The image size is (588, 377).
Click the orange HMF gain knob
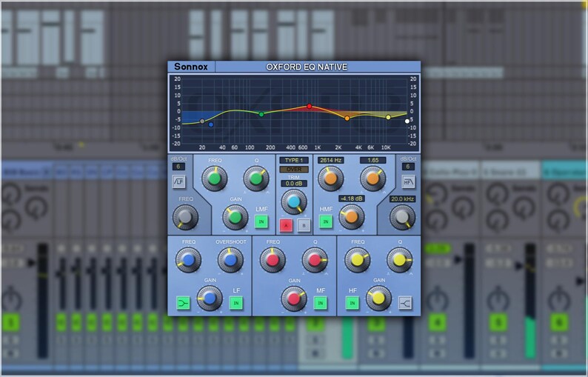[351, 216]
